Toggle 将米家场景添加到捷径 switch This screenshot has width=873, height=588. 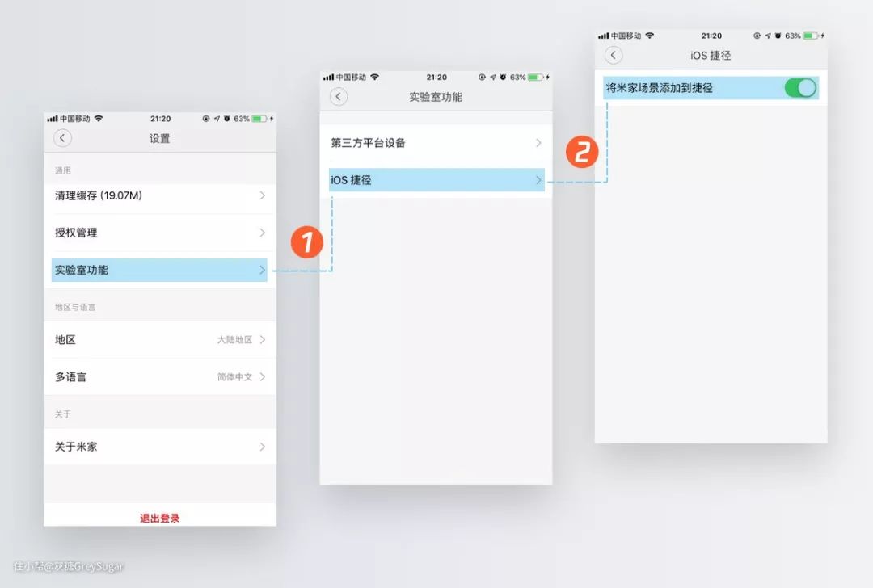click(800, 88)
